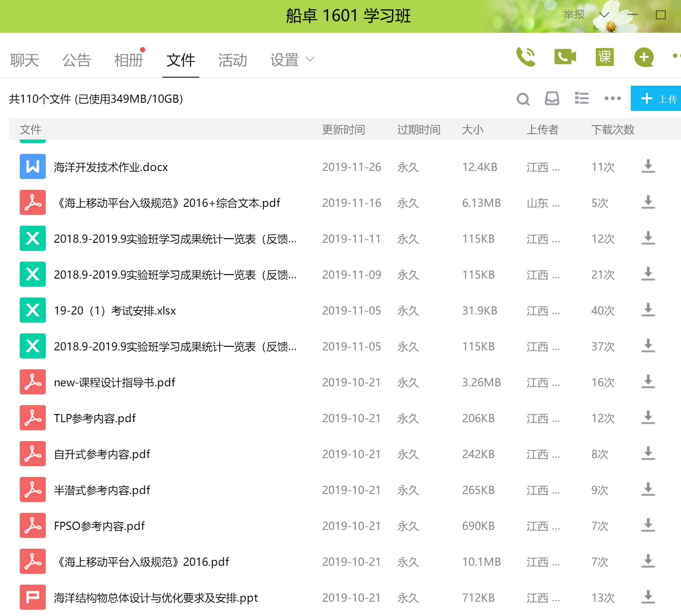This screenshot has height=616, width=681.
Task: Open the title bar dropdown chevron
Action: [x=604, y=15]
